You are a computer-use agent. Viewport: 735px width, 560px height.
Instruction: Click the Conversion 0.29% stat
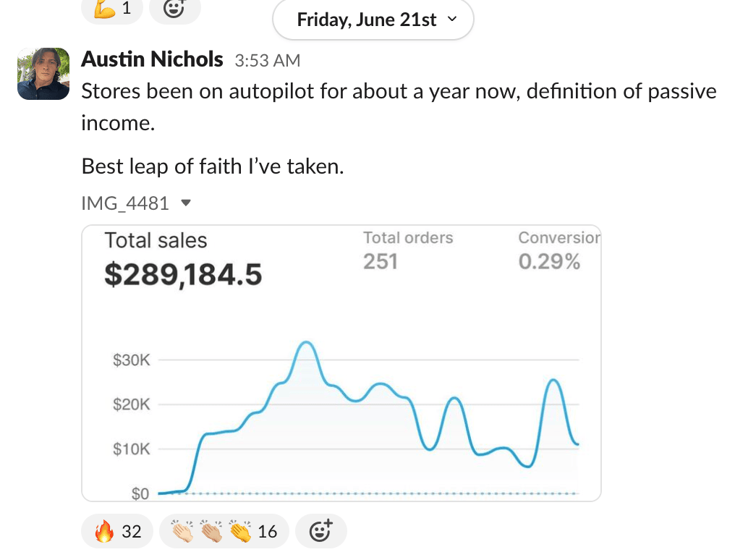click(x=558, y=250)
